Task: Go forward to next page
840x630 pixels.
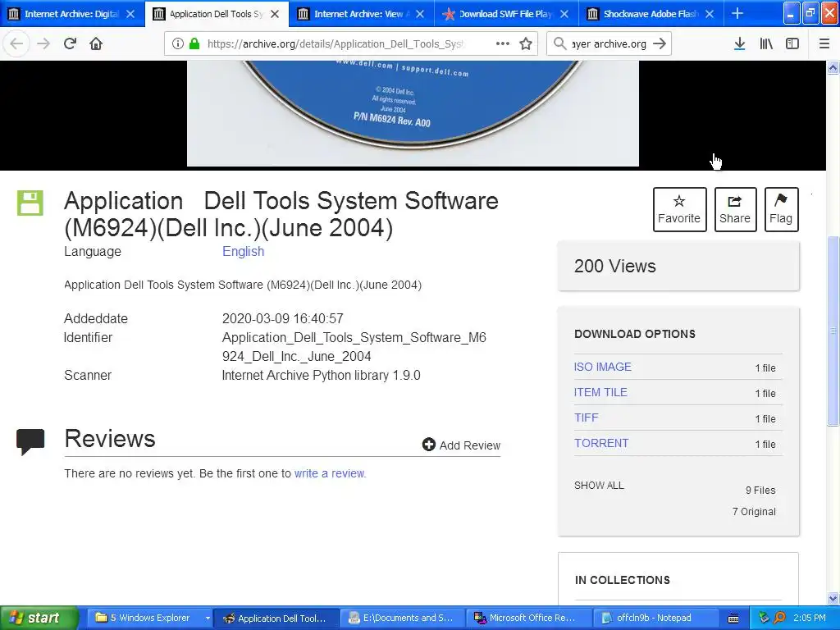Action: click(x=43, y=43)
